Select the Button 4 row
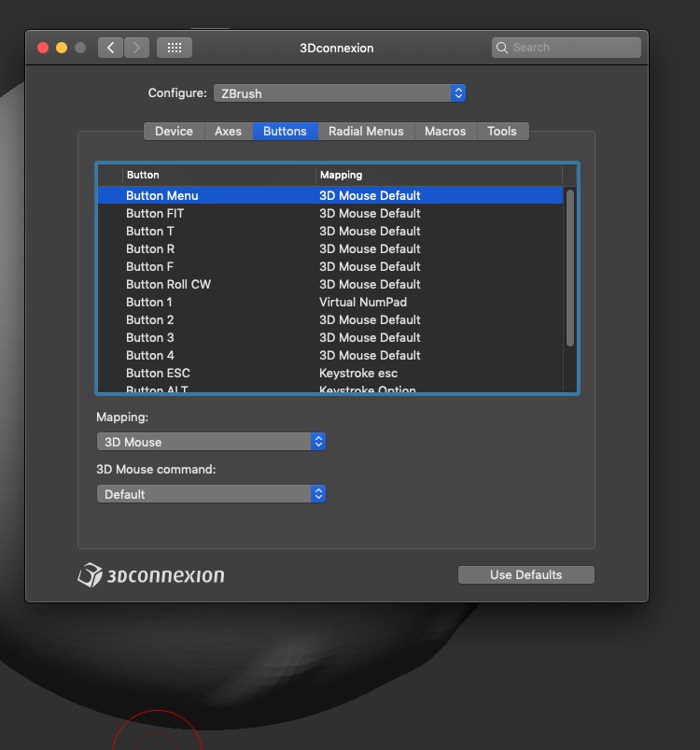Screen dimensions: 700x750 tap(330, 355)
